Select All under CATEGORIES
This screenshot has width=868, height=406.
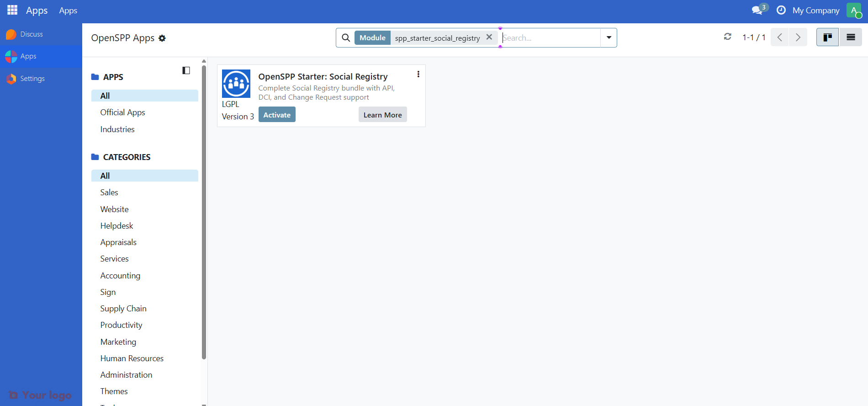pyautogui.click(x=145, y=176)
